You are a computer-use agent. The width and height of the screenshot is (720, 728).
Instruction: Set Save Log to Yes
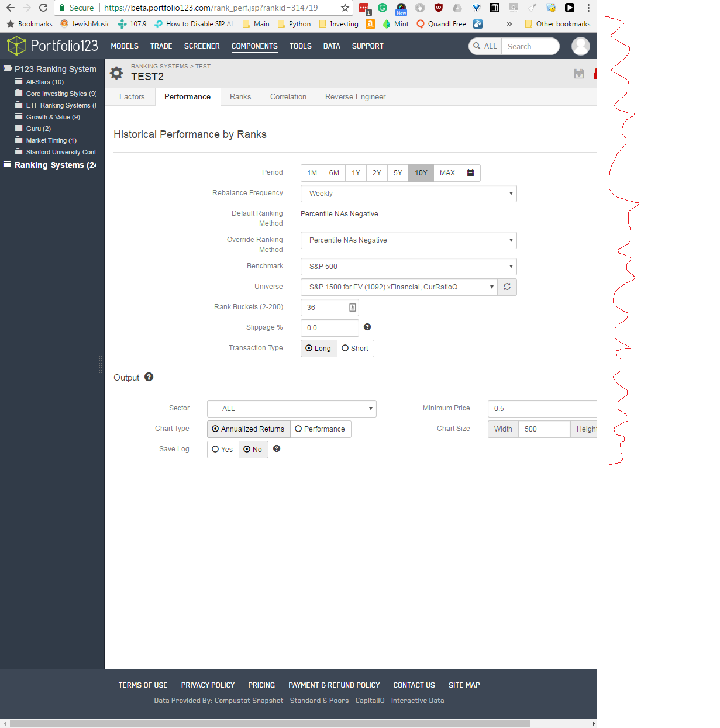click(223, 450)
